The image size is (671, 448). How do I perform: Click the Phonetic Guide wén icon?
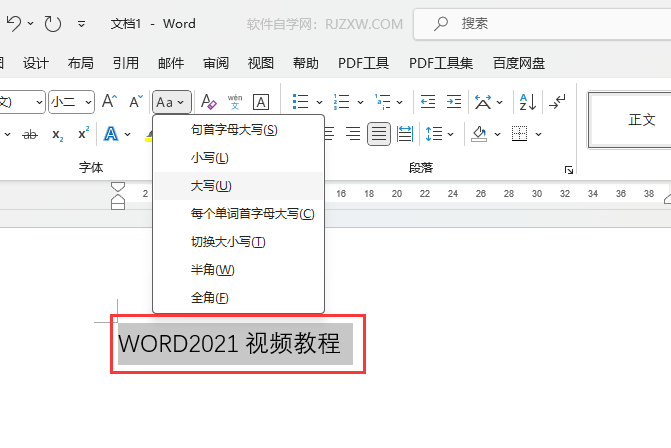tap(235, 102)
